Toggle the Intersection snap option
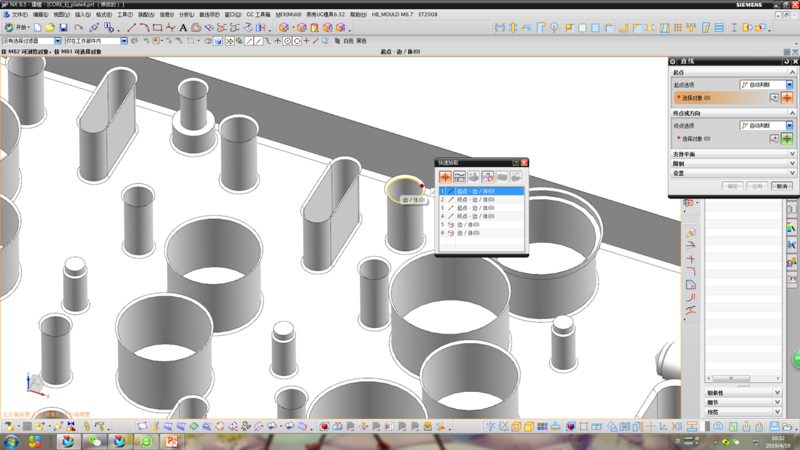 point(278,41)
